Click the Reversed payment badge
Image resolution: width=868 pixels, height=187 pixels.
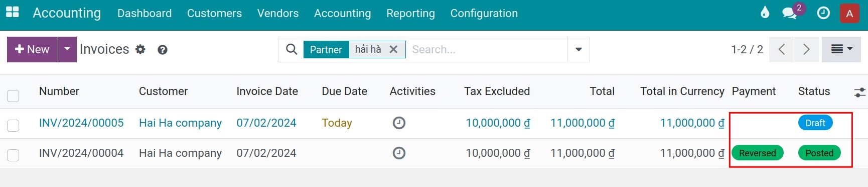click(758, 153)
